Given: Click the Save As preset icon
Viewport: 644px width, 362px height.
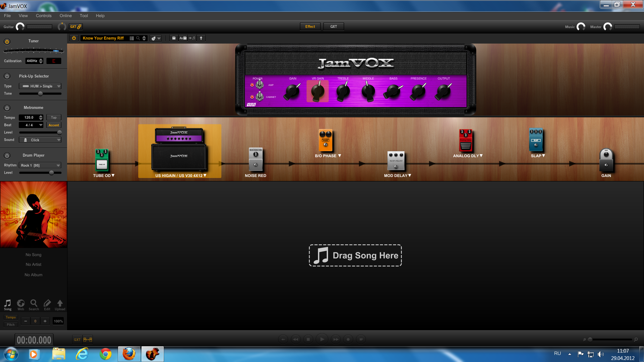Looking at the screenshot, I should 183,38.
